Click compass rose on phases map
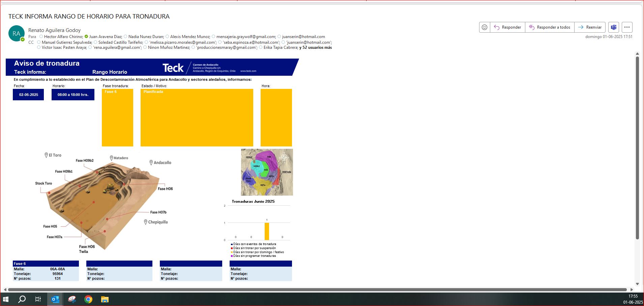This screenshot has height=306, width=644. coord(285,157)
